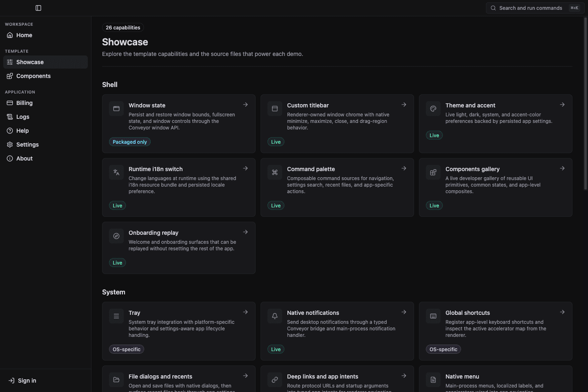Click the Custom titlebar card icon
The height and width of the screenshot is (392, 588).
pyautogui.click(x=275, y=109)
